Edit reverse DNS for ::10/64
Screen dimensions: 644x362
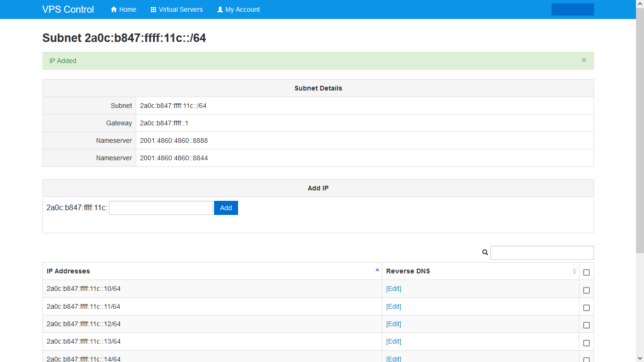[394, 288]
